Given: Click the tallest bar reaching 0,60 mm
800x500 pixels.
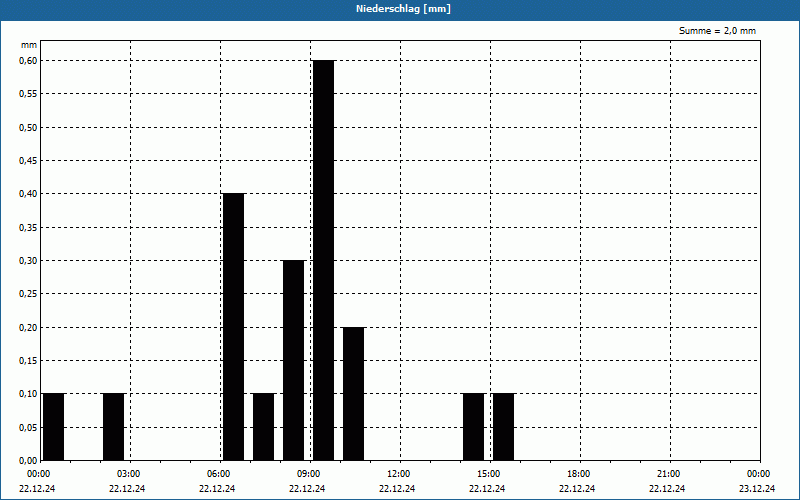Looking at the screenshot, I should (323, 260).
